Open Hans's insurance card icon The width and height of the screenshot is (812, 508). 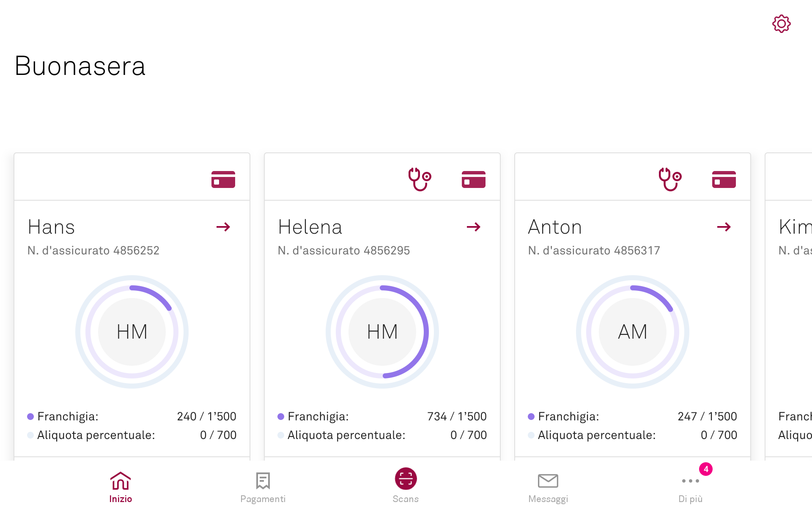pyautogui.click(x=223, y=179)
